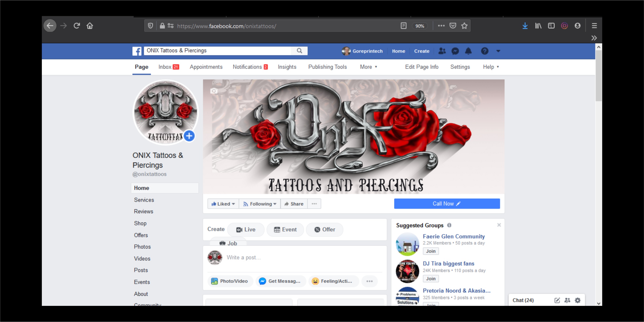The width and height of the screenshot is (644, 322).
Task: Expand the Following dropdown
Action: pyautogui.click(x=259, y=204)
